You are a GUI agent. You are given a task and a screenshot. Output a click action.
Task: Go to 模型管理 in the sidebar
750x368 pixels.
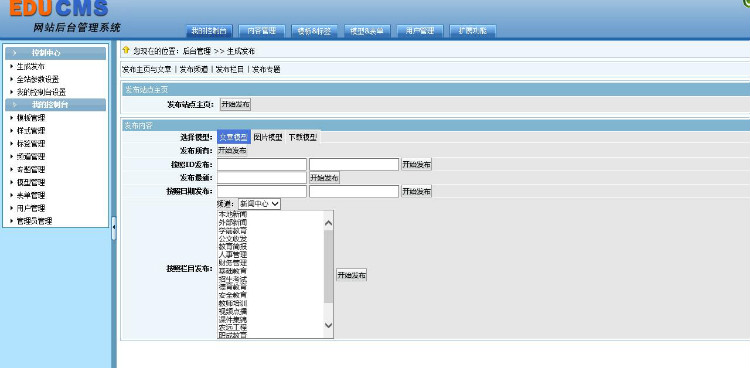(x=31, y=182)
